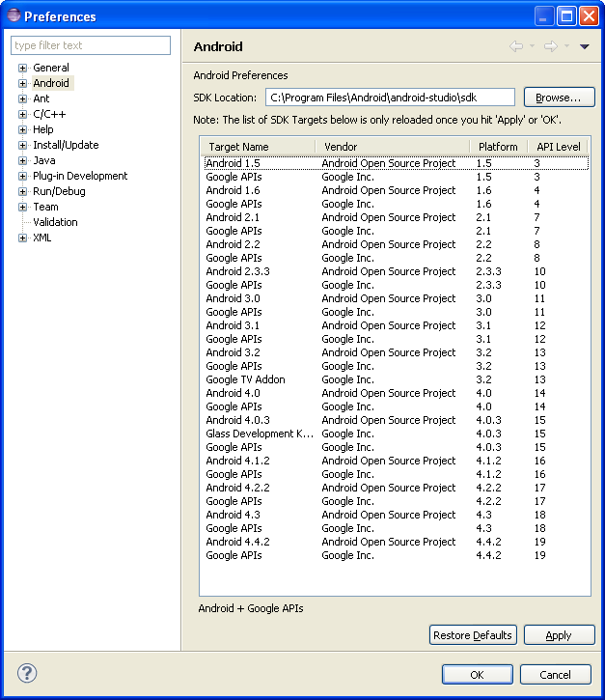Viewport: 605px width, 700px height.
Task: Expand the C/C++ tree node
Action: pyautogui.click(x=23, y=114)
